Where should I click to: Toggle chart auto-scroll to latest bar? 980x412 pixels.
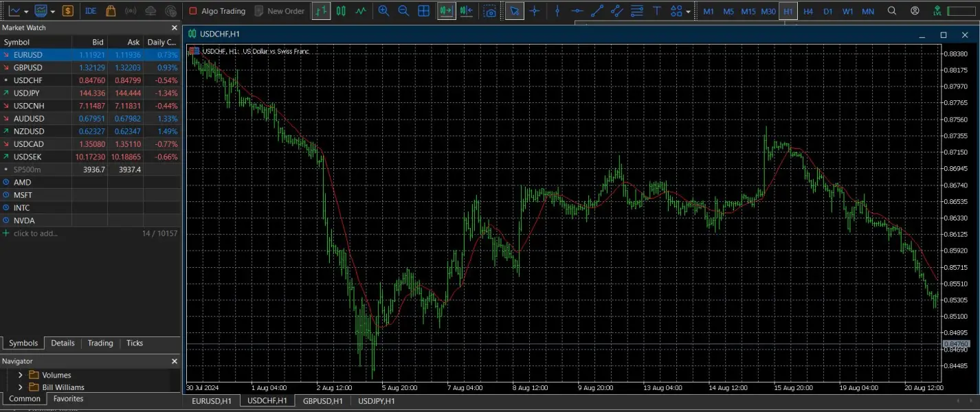446,11
